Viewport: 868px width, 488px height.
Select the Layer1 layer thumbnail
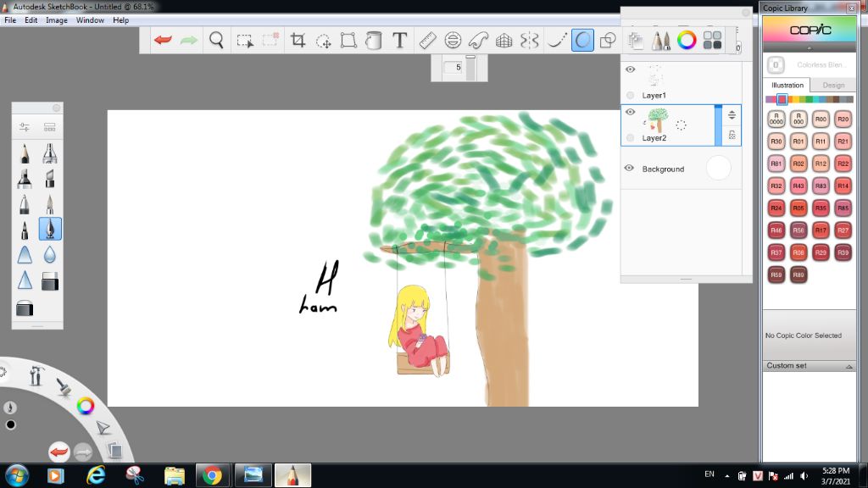coord(655,76)
